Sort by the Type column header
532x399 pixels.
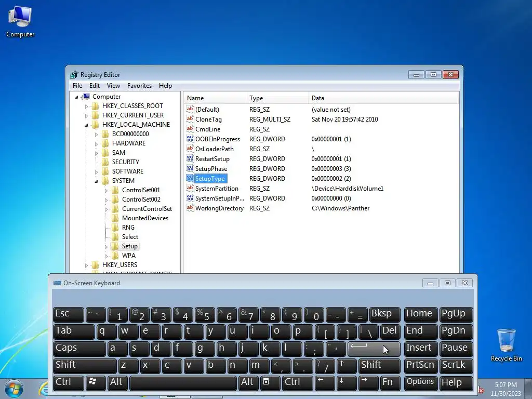point(277,98)
